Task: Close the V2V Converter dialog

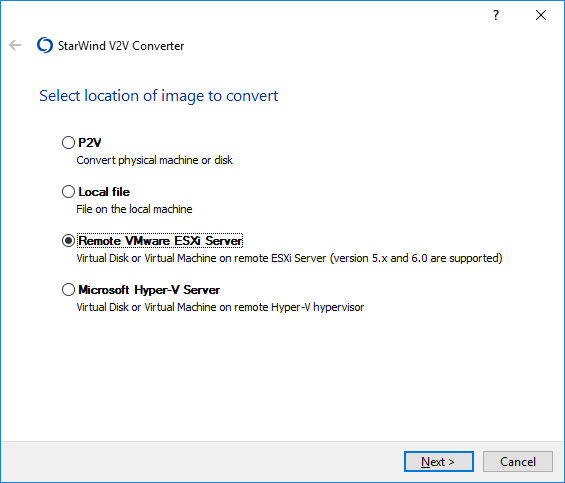Action: (x=541, y=15)
